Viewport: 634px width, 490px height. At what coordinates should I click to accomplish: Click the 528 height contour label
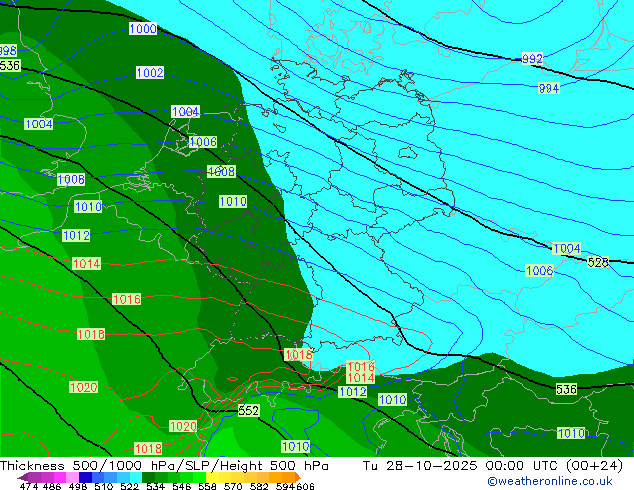click(598, 262)
